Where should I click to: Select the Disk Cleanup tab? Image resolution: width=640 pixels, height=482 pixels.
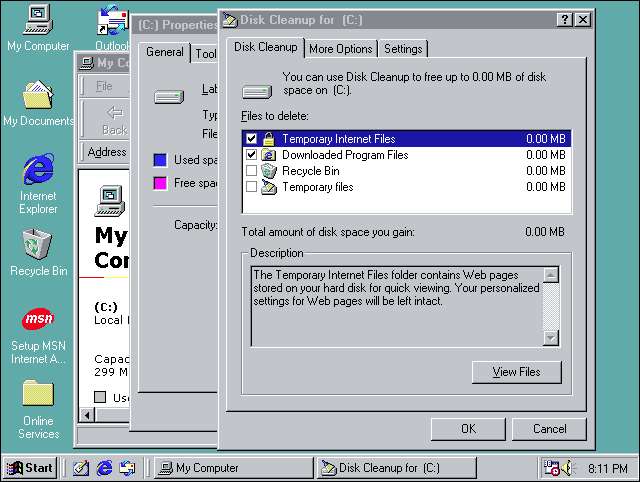point(265,47)
